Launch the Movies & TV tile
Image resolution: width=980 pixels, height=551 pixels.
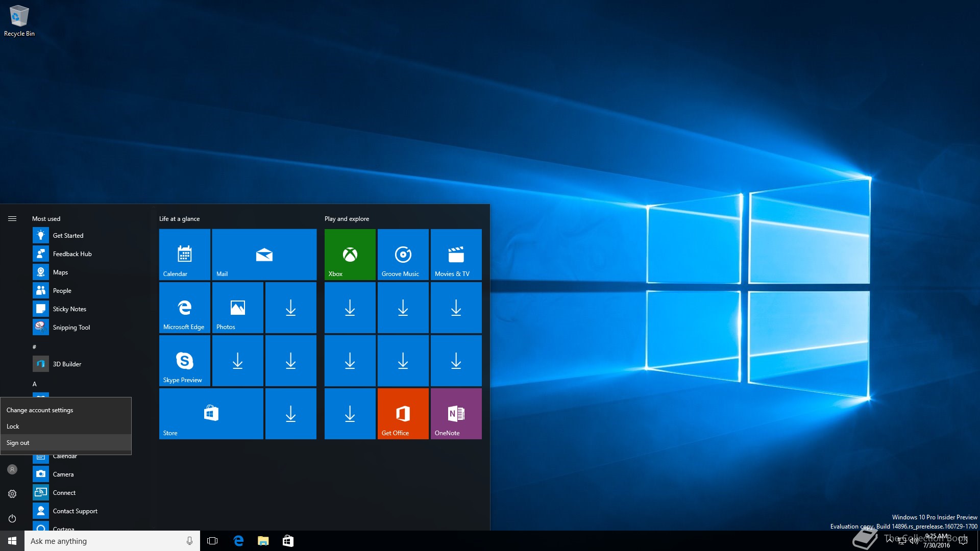pyautogui.click(x=456, y=254)
